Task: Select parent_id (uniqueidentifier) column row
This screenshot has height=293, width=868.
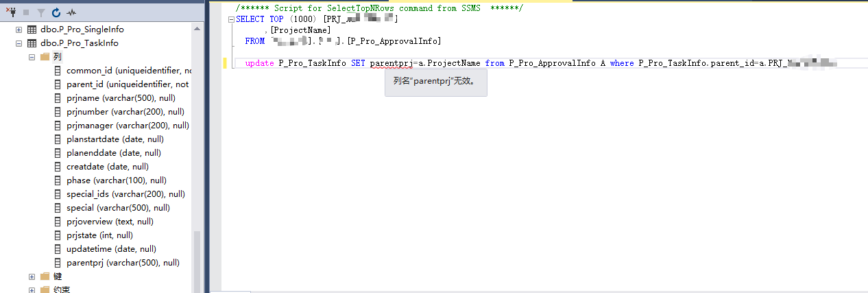Action: pos(128,84)
